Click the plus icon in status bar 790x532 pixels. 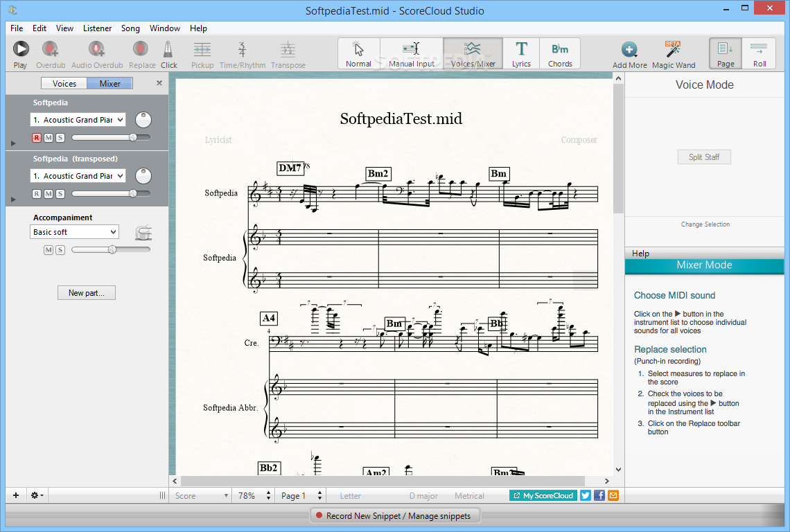pyautogui.click(x=16, y=495)
